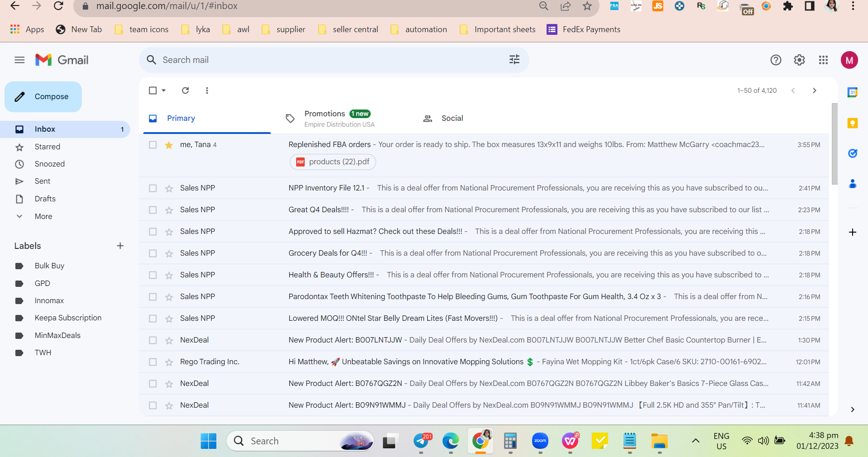868x457 pixels.
Task: Open Google Calendar side panel
Action: [x=853, y=92]
